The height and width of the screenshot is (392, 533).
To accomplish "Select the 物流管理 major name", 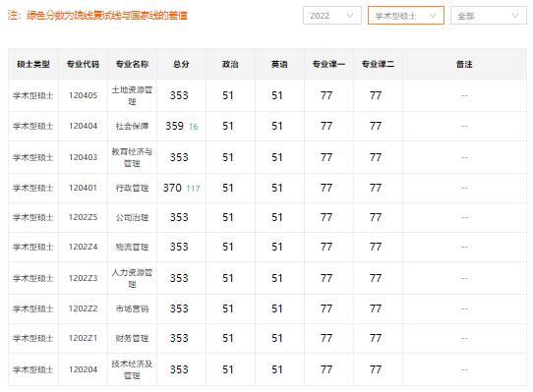I will (132, 247).
